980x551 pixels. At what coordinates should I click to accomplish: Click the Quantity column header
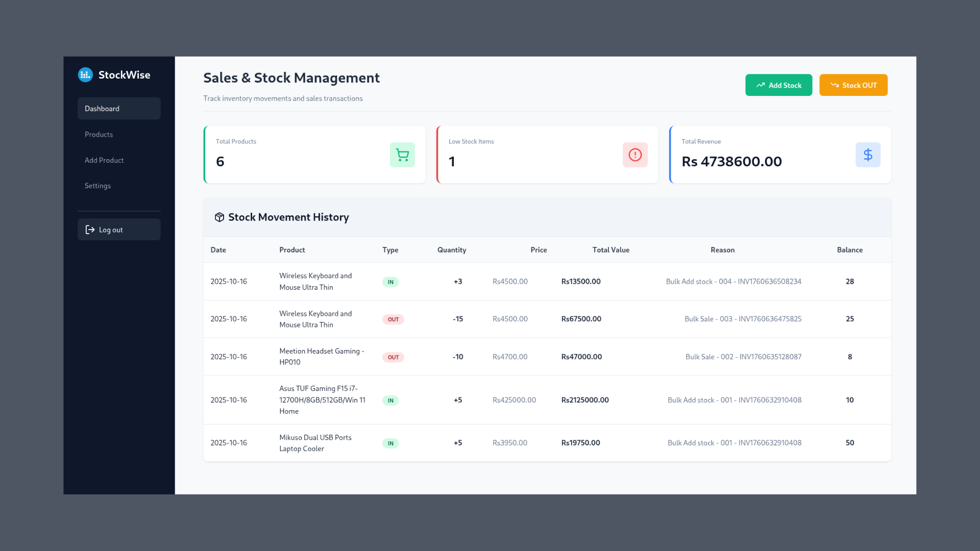pyautogui.click(x=451, y=249)
